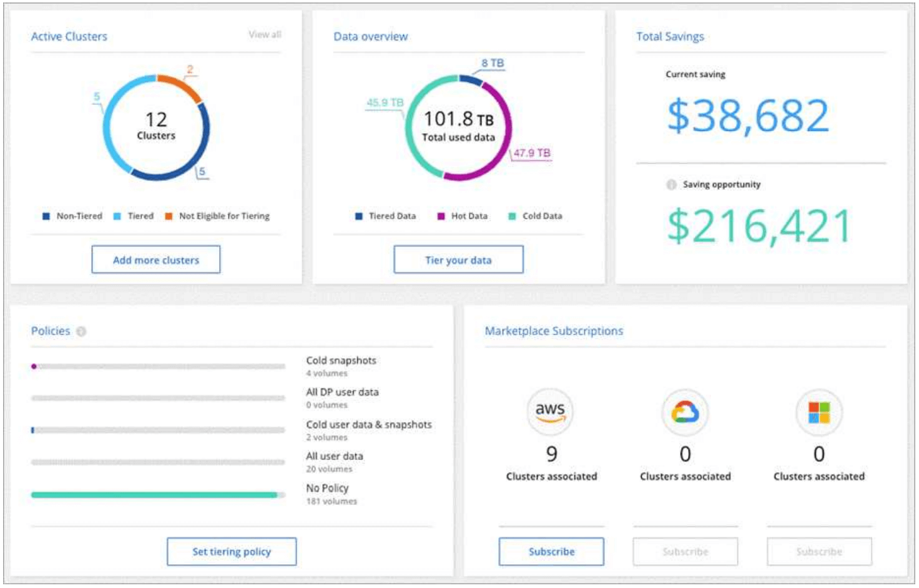Click Cold user data & snapshots label
Viewport: 919px width, 588px height.
369,424
